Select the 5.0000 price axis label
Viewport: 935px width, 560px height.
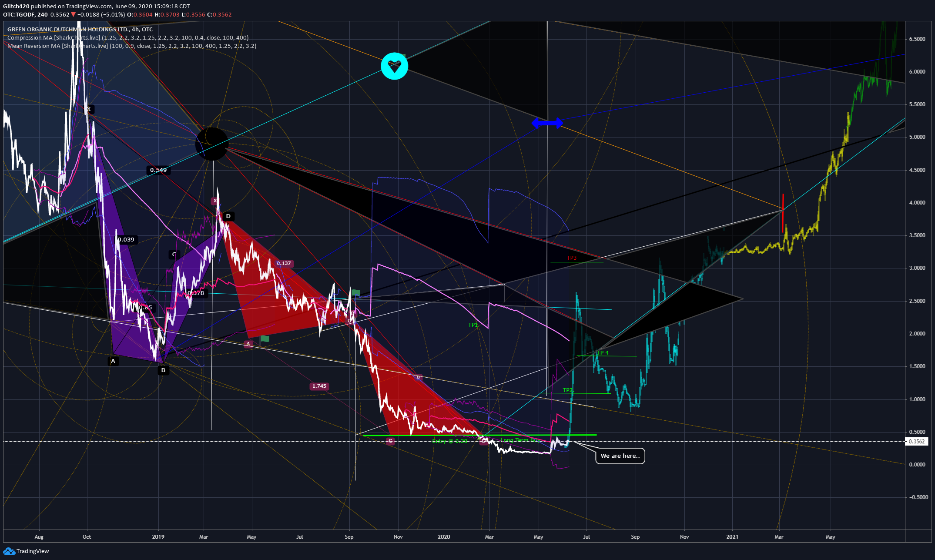[x=917, y=137]
